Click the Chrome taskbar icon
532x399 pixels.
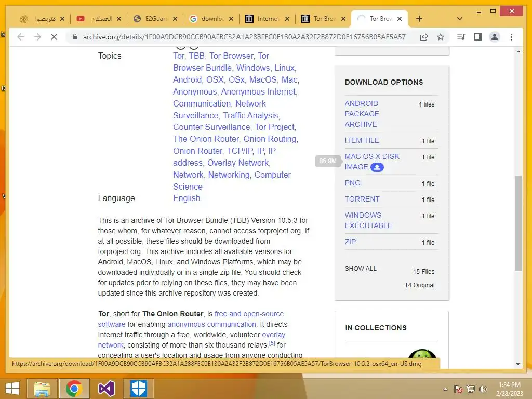click(x=74, y=389)
